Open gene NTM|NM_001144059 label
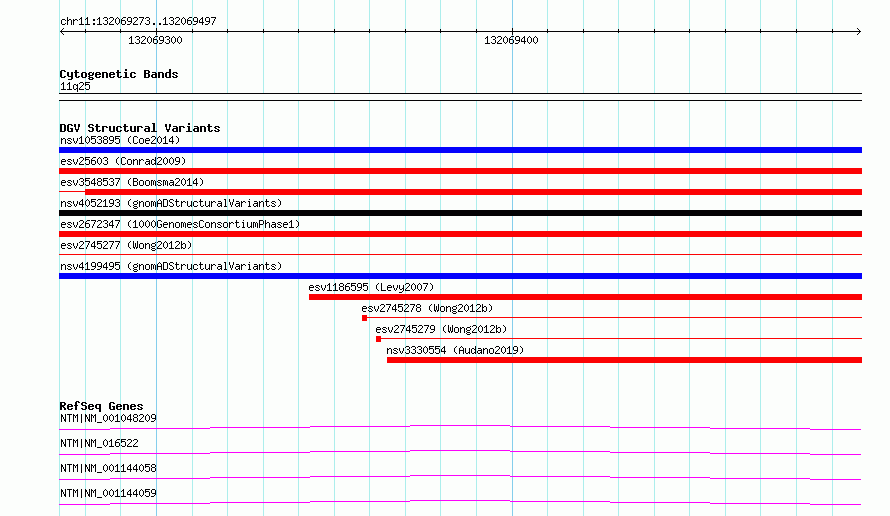 click(108, 493)
